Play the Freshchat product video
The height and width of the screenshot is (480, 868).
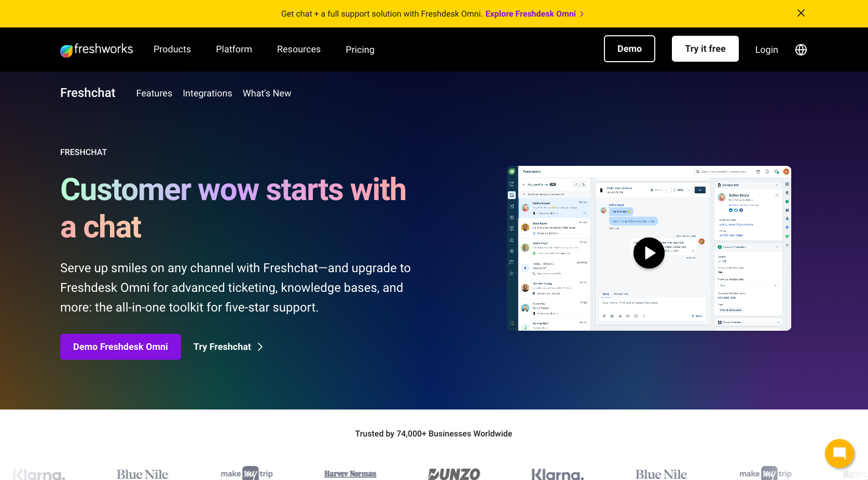(x=649, y=253)
